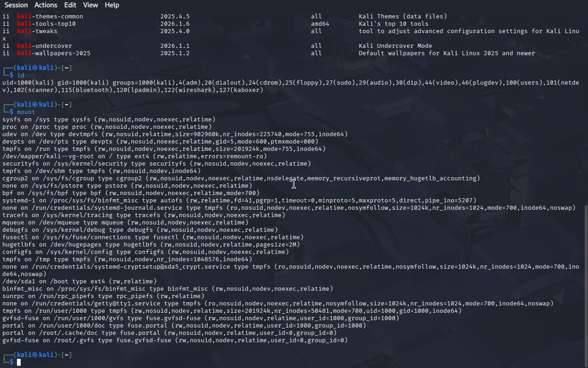
Task: Open the Actions menu
Action: 46,5
